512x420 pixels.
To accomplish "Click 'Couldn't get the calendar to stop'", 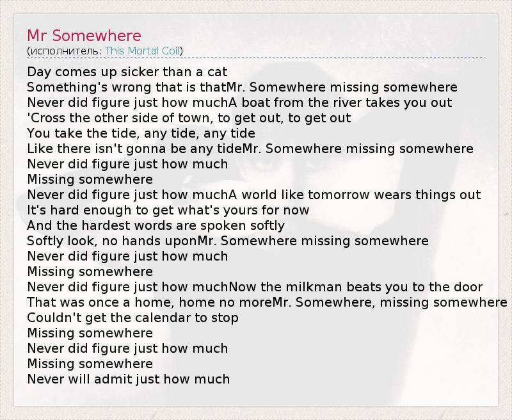I will [132, 318].
